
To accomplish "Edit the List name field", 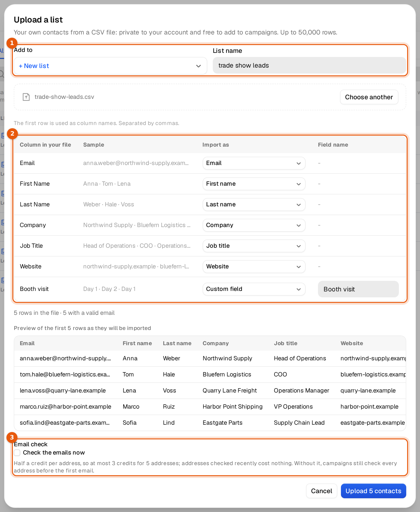I will tap(309, 65).
